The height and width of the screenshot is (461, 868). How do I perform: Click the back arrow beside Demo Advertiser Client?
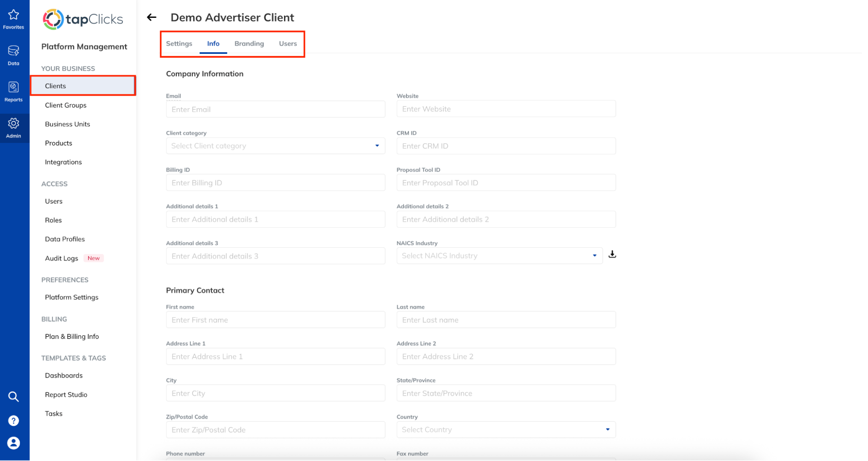[x=151, y=17]
